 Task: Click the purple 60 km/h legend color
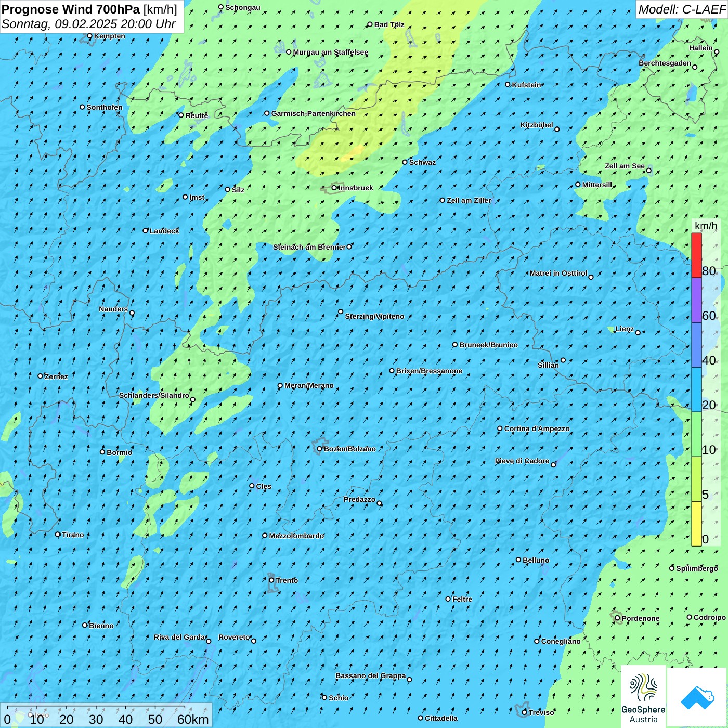(696, 300)
